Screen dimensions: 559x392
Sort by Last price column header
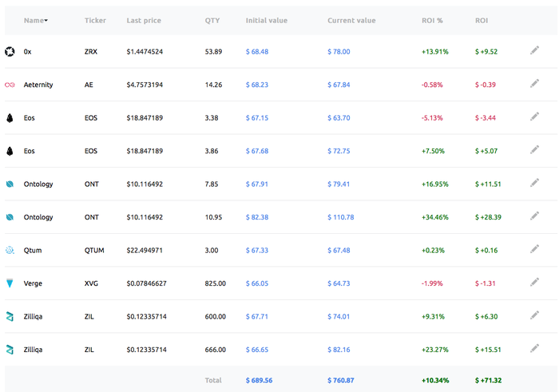click(x=145, y=20)
